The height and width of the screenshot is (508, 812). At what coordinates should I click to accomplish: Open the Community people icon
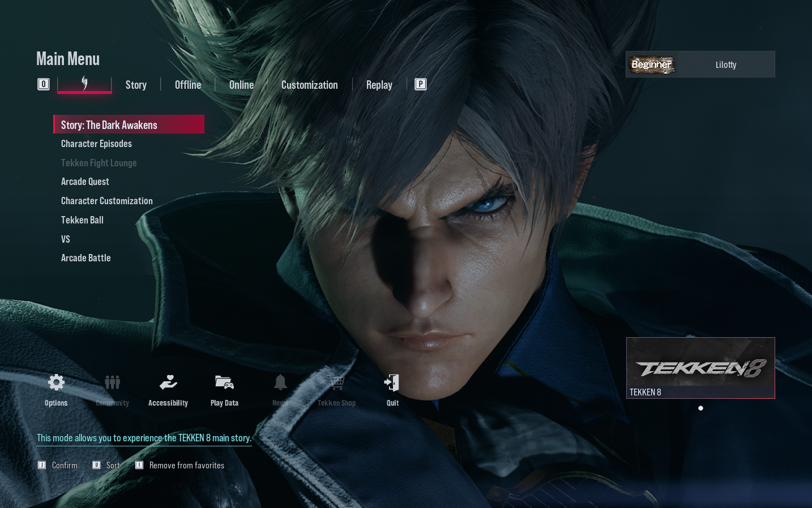coord(112,383)
